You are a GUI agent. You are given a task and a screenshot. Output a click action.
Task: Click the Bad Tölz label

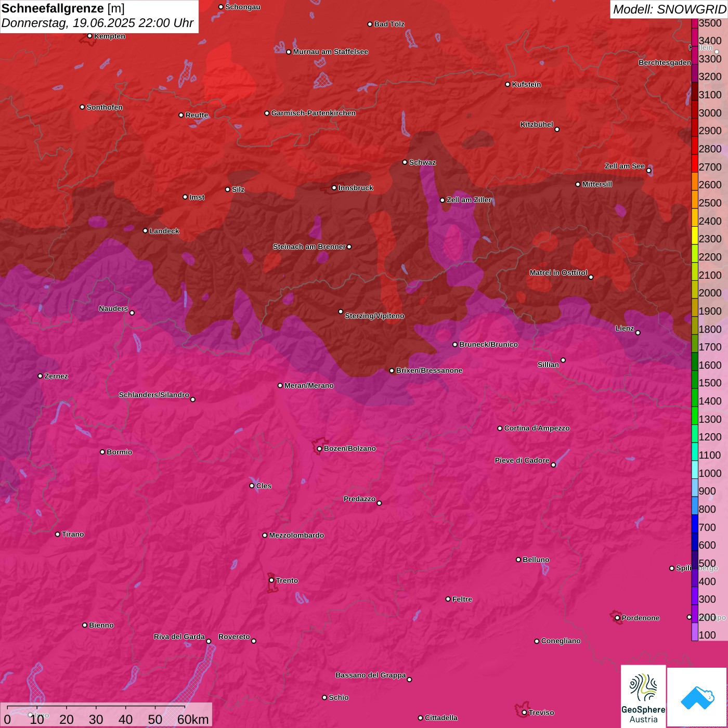389,24
